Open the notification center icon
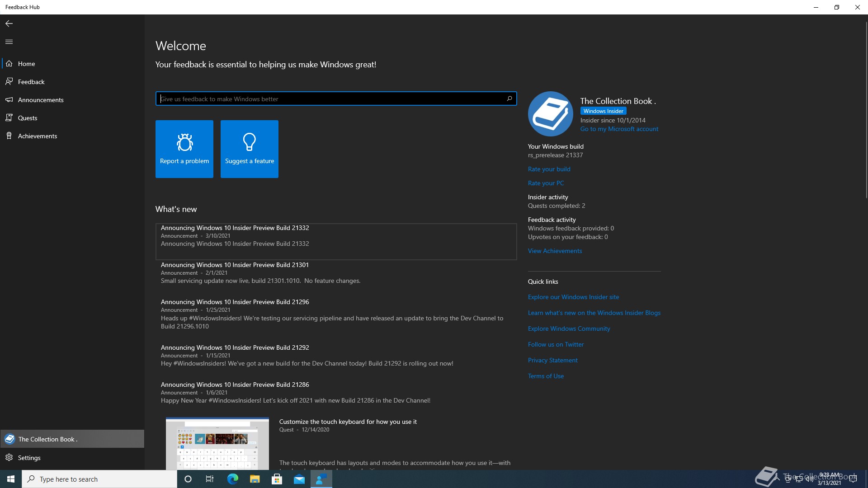This screenshot has width=868, height=488. [853, 479]
